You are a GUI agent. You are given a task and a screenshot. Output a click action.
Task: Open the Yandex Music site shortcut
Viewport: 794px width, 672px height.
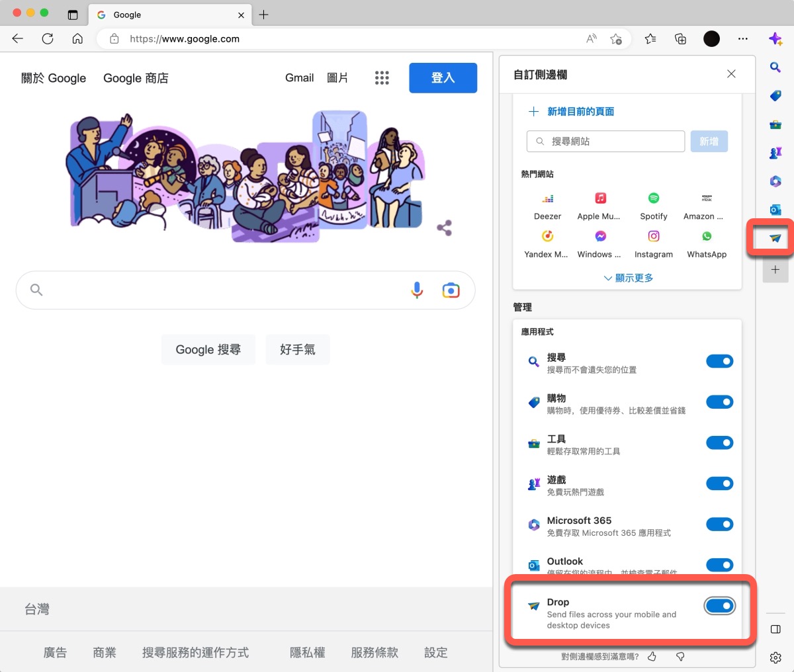547,245
